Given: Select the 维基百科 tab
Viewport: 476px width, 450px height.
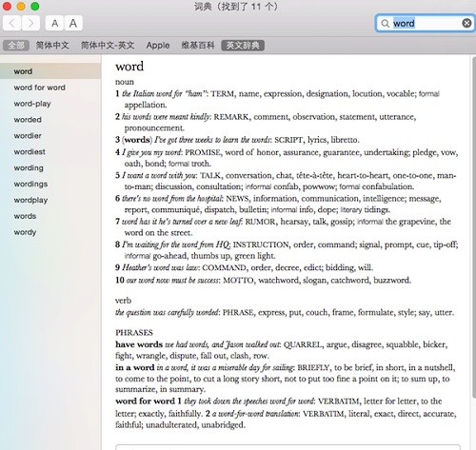Looking at the screenshot, I should tap(198, 46).
